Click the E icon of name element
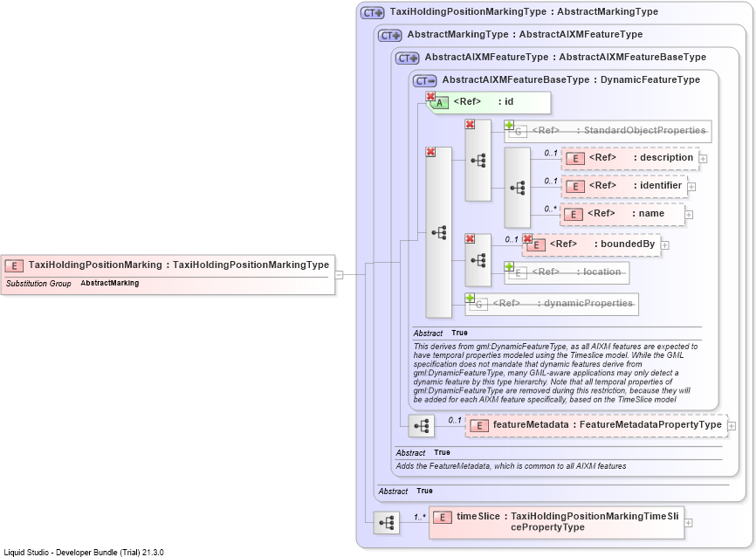This screenshot has width=756, height=557. click(x=574, y=215)
